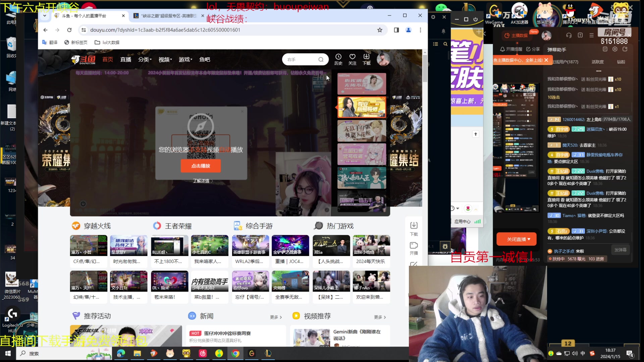The image size is (644, 362).
Task: Click the 了解详情 link
Action: tap(201, 181)
